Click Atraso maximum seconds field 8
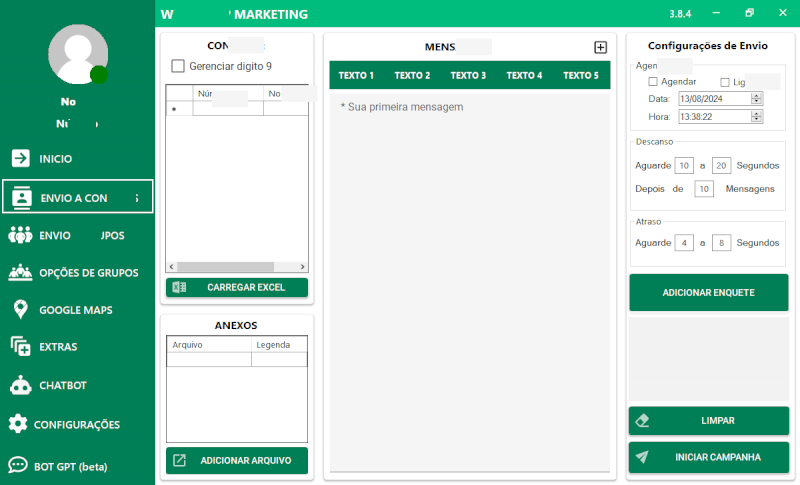This screenshot has width=800, height=485. [x=721, y=243]
